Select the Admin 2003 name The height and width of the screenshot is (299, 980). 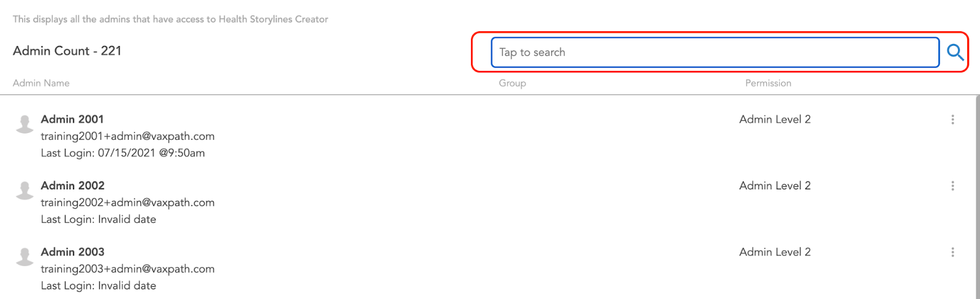click(x=72, y=252)
